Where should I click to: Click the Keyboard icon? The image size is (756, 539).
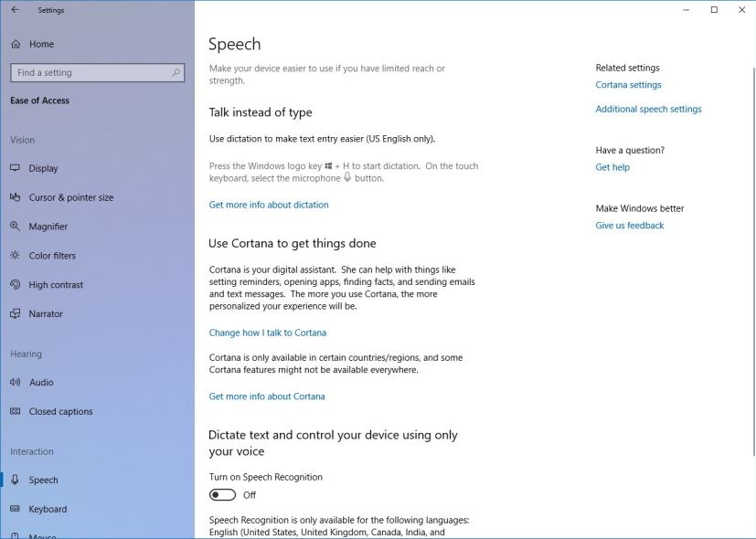coord(15,509)
